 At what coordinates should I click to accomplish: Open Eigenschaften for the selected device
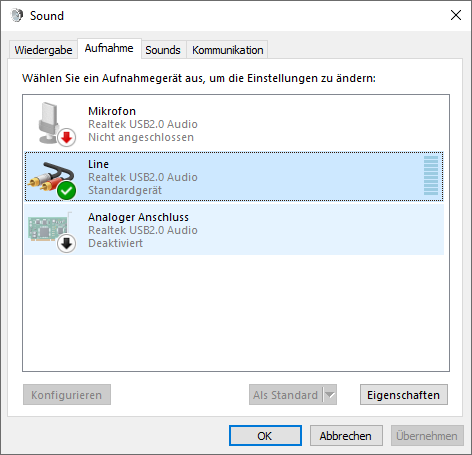(404, 395)
